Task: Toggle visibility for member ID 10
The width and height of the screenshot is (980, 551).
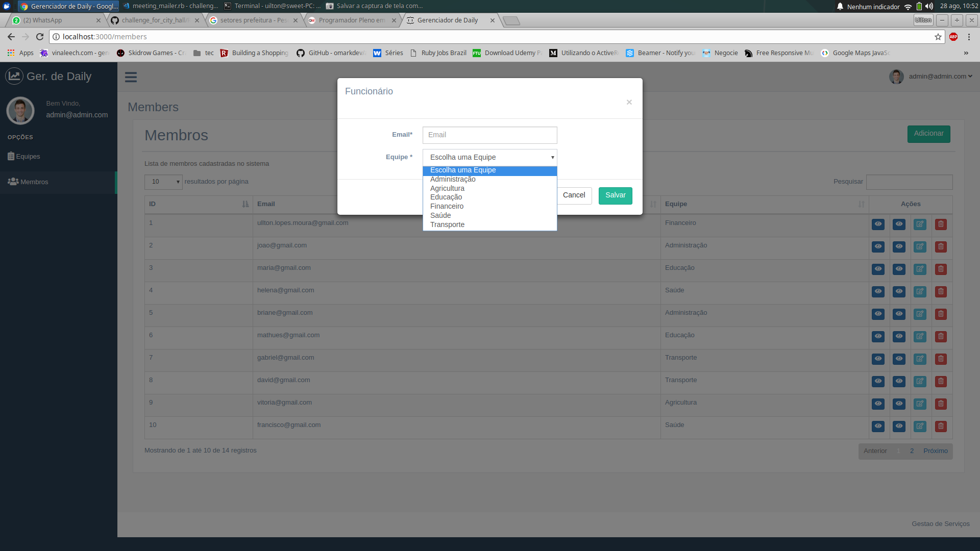Action: click(x=878, y=426)
